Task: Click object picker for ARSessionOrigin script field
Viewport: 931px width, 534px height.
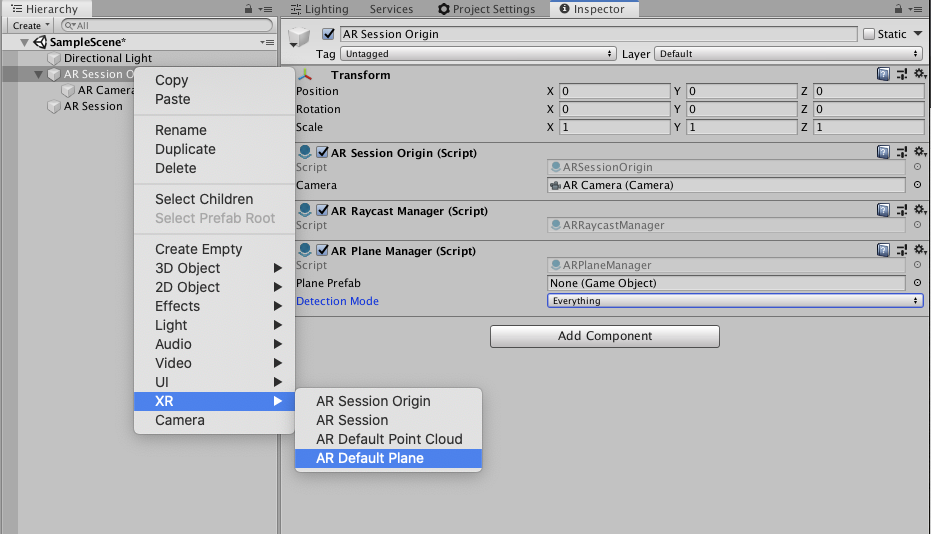Action: coord(917,167)
